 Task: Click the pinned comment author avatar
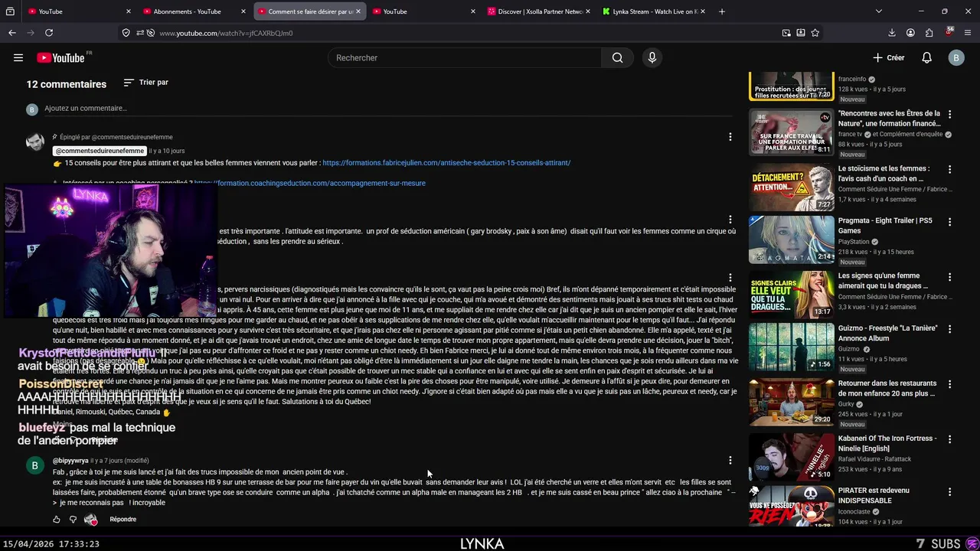point(35,142)
